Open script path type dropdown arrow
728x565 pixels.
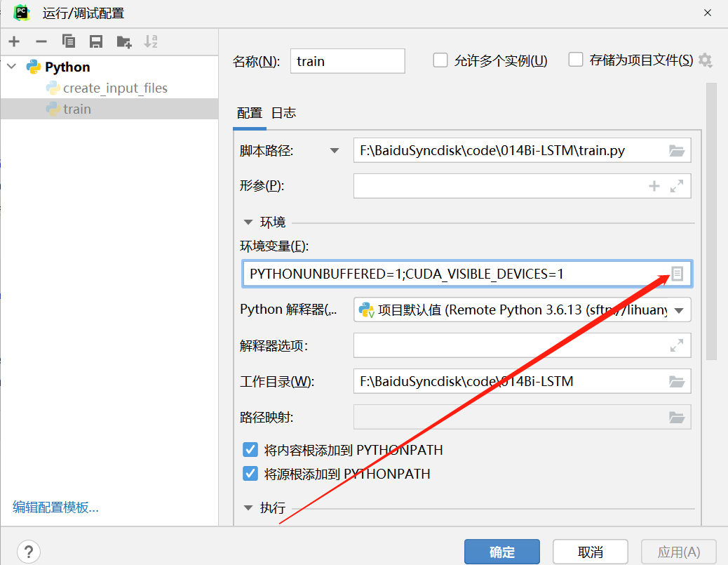click(335, 150)
